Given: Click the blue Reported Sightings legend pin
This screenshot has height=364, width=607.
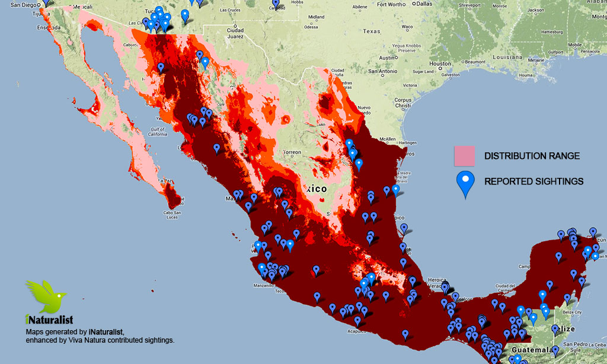Looking at the screenshot, I should pyautogui.click(x=465, y=185).
